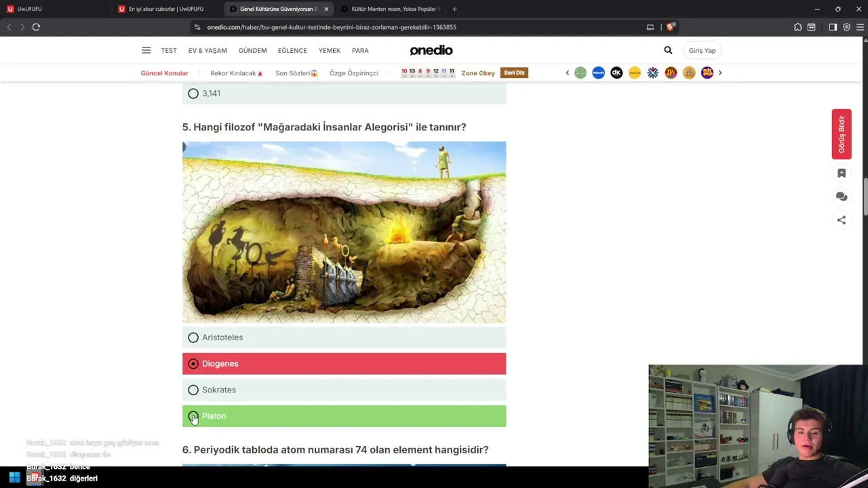Image resolution: width=868 pixels, height=488 pixels.
Task: Select the Diogenes answer option
Action: (344, 364)
